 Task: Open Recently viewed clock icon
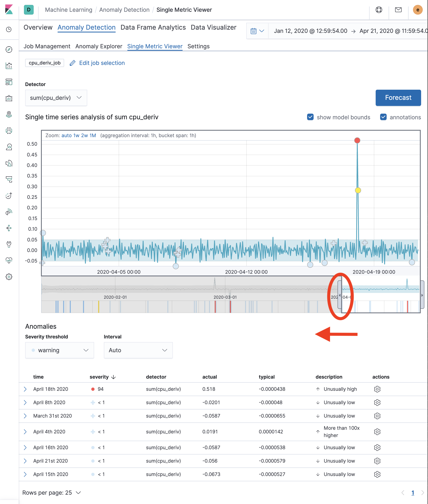click(9, 29)
